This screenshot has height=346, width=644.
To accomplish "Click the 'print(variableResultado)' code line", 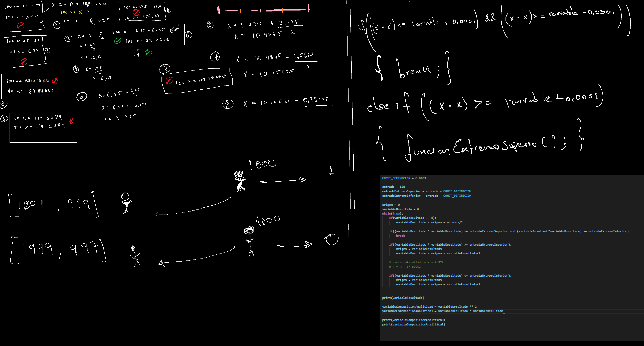I will click(403, 298).
